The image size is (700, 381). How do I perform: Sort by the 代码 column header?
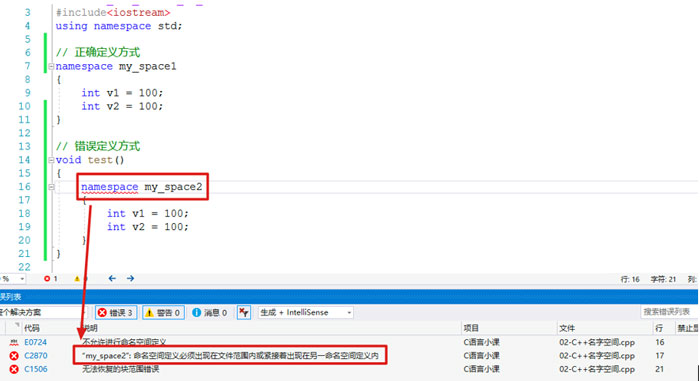tap(32, 328)
